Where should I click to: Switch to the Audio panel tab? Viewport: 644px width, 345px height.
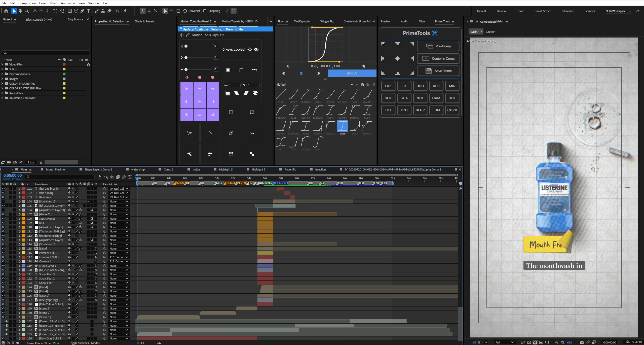[404, 21]
